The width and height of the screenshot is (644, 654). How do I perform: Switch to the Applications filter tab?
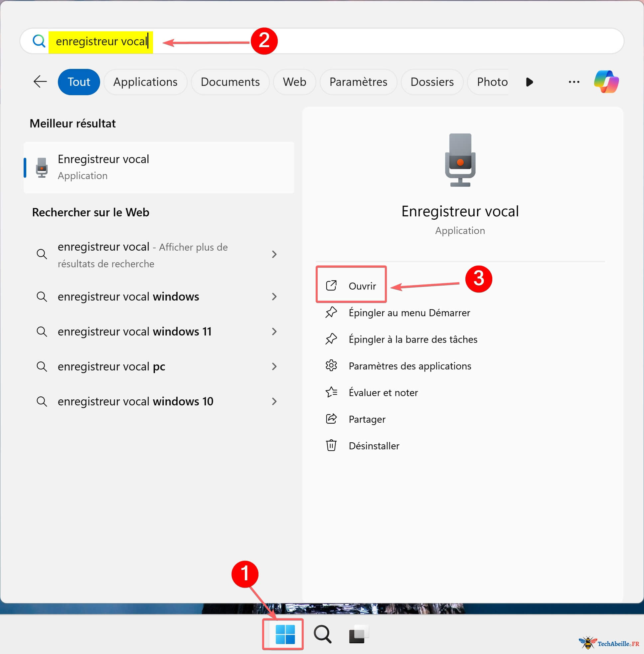(x=145, y=82)
